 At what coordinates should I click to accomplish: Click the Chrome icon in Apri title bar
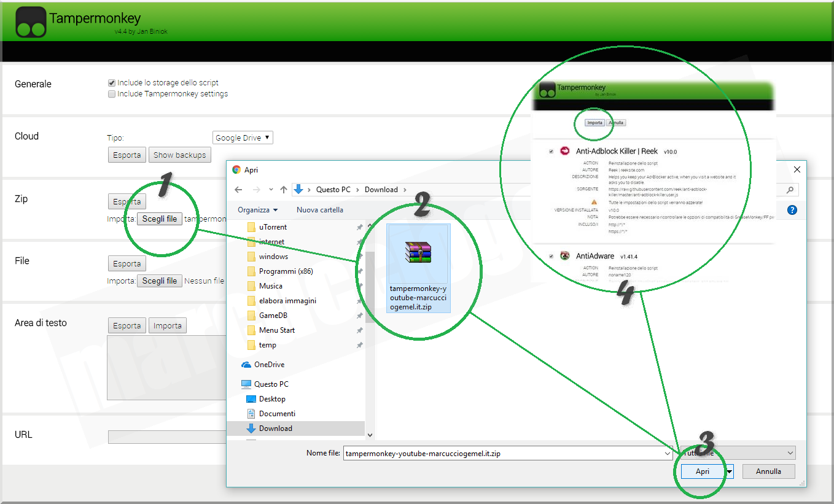point(236,169)
